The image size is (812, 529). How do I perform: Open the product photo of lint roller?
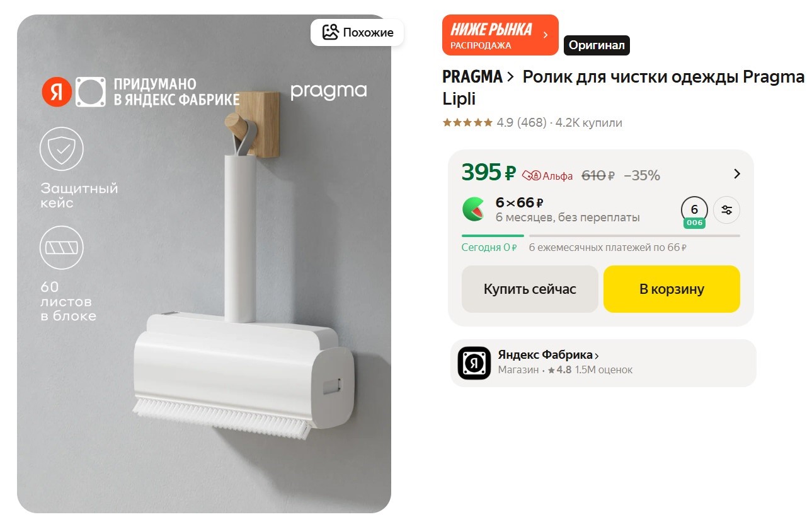point(204,264)
